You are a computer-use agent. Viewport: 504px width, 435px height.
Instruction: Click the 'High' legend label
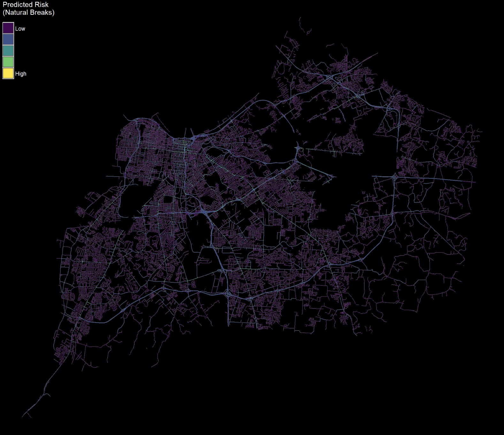(x=21, y=74)
